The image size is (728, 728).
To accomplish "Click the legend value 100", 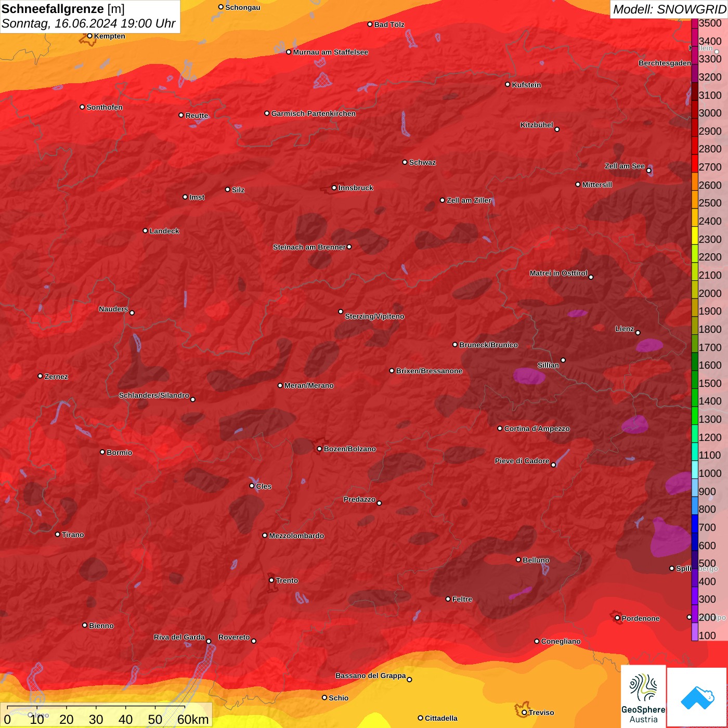I will (x=707, y=635).
